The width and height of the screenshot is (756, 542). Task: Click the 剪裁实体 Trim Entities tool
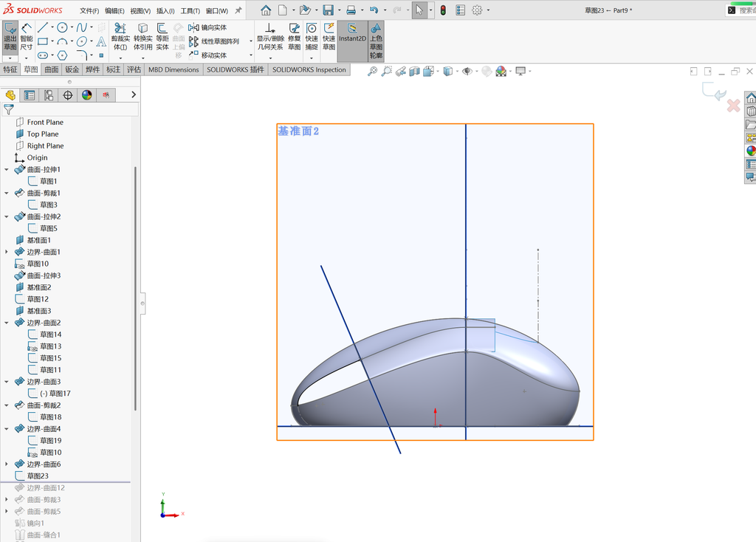click(120, 37)
